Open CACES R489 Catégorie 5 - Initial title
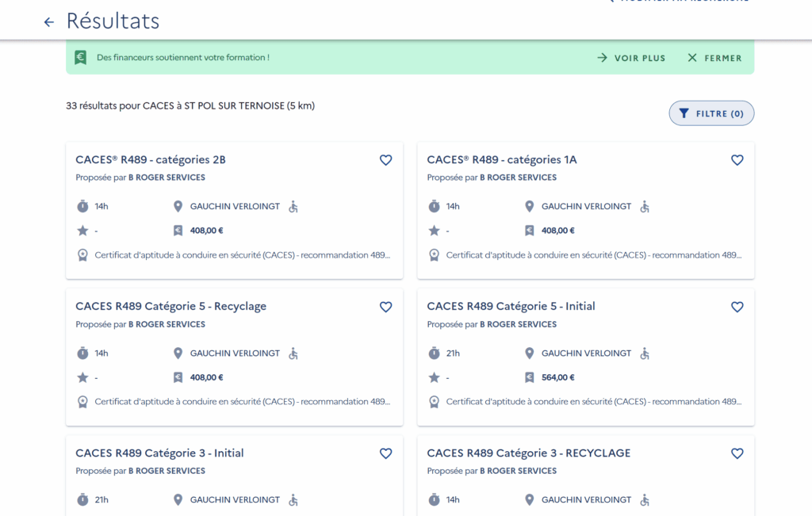 511,307
